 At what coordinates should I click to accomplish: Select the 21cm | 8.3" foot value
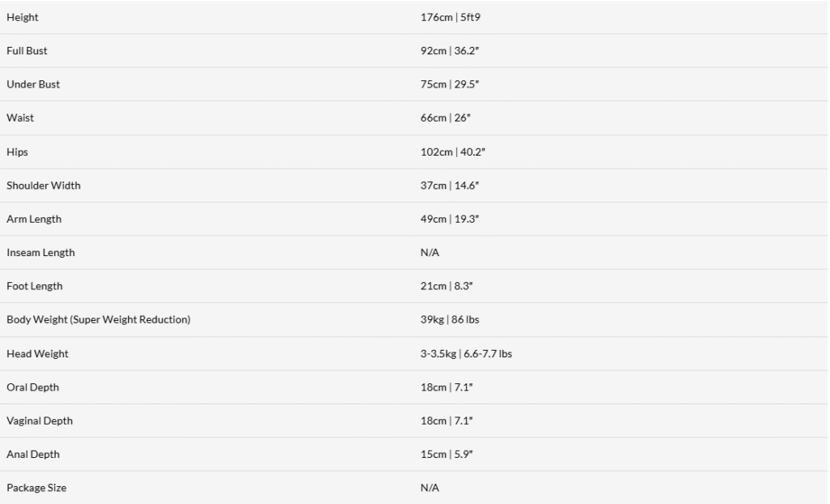447,286
